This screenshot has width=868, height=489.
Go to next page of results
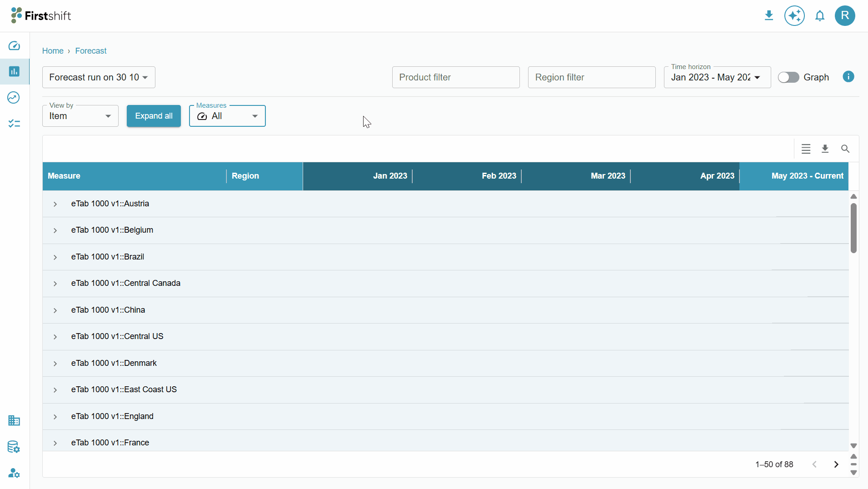point(836,464)
